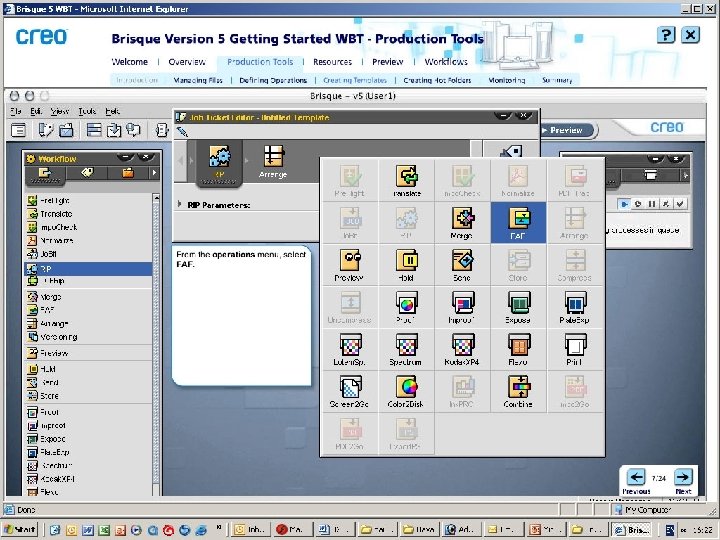Choose the Screen2Go operation icon

pos(350,392)
